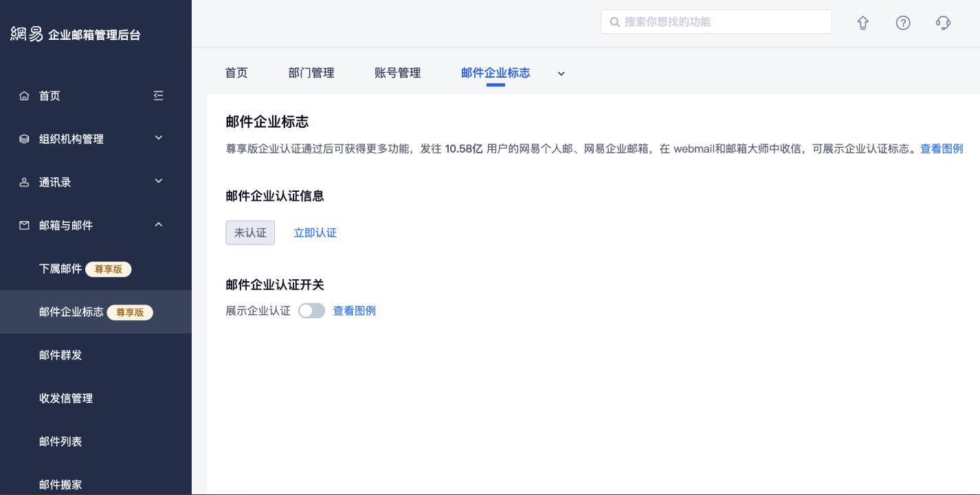Click the 邮件企业认证开关 section heading
The width and height of the screenshot is (980, 495).
coord(275,285)
